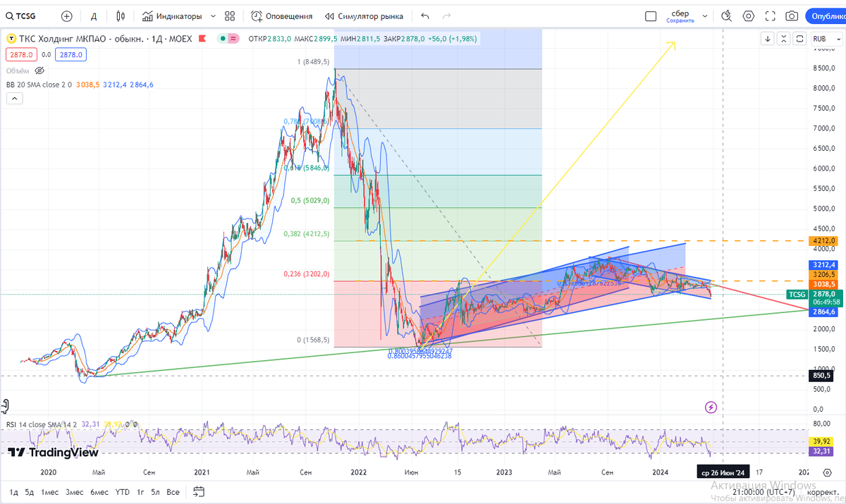Toggle the pink approx-data badge

(233, 39)
